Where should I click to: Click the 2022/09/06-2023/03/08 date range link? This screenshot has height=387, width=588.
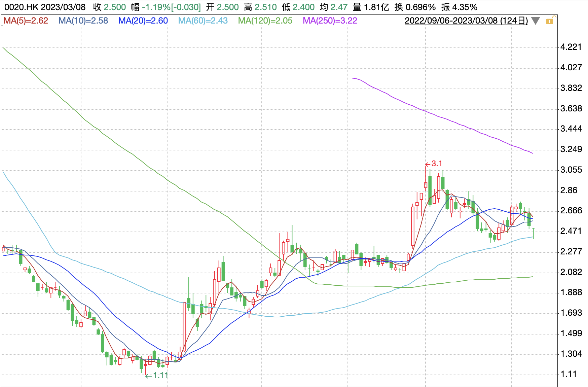(466, 21)
